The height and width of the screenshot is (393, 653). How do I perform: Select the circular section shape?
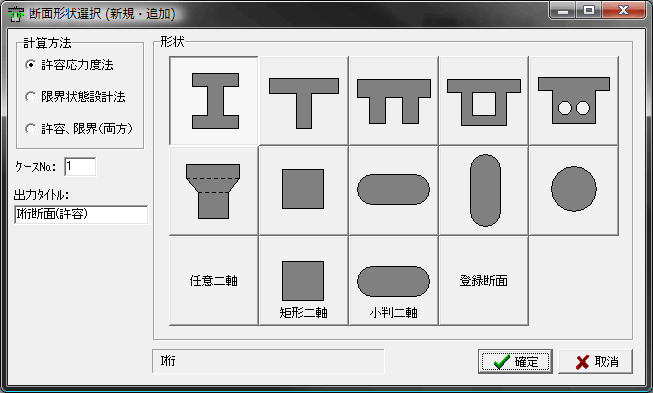573,191
